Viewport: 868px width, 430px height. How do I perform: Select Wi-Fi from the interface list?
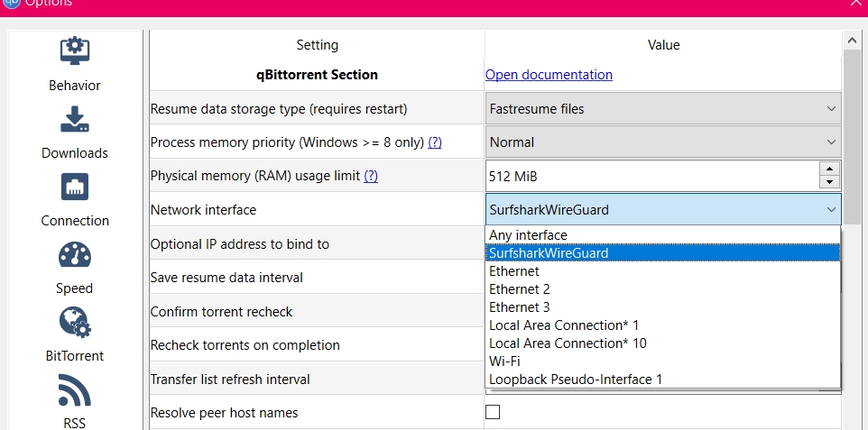[503, 361]
